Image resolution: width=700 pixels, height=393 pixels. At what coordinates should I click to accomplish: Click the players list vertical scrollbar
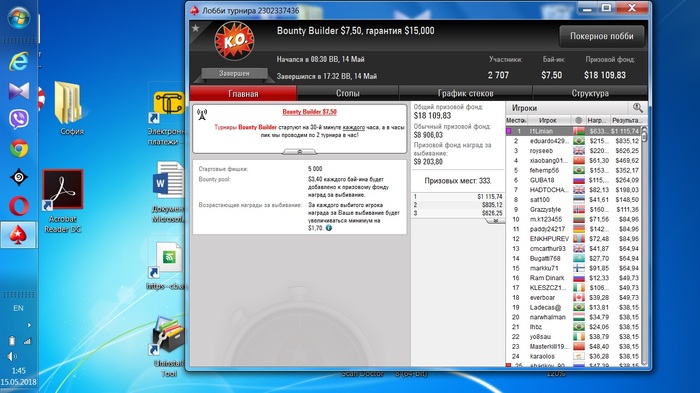pyautogui.click(x=644, y=246)
